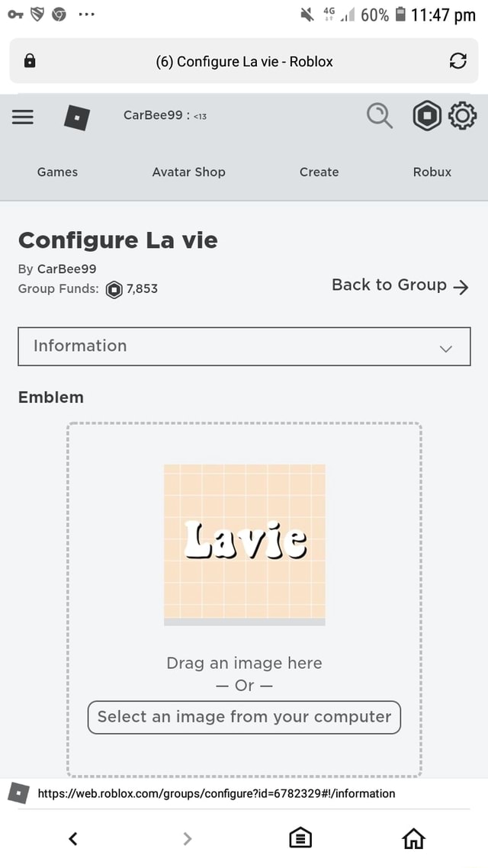Open the CarBee99 profile link
This screenshot has width=488, height=868.
(69, 268)
